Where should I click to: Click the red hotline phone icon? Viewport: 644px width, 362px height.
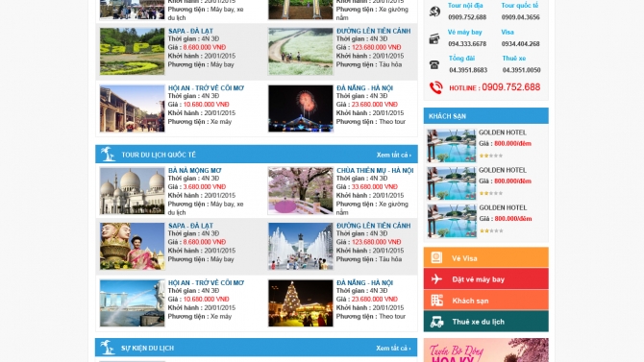[435, 87]
